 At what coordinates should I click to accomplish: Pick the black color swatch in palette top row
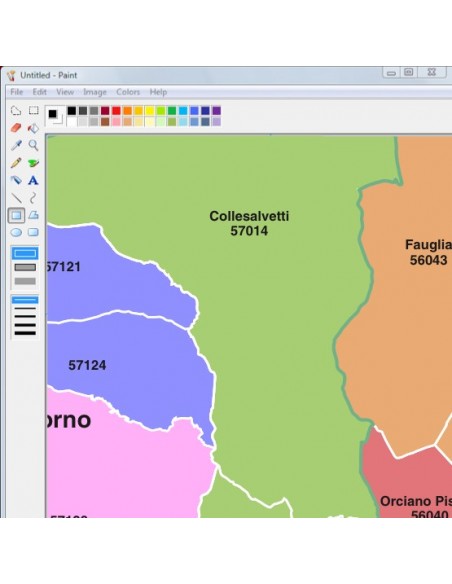point(71,111)
